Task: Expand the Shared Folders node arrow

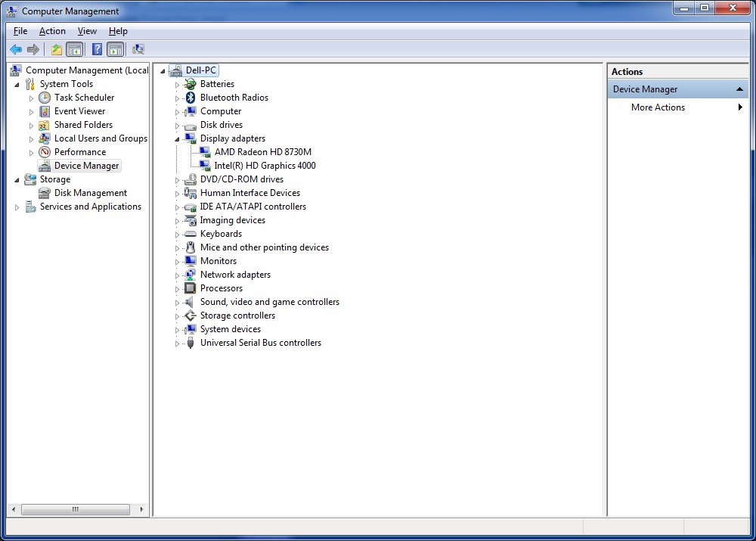Action: pyautogui.click(x=31, y=126)
